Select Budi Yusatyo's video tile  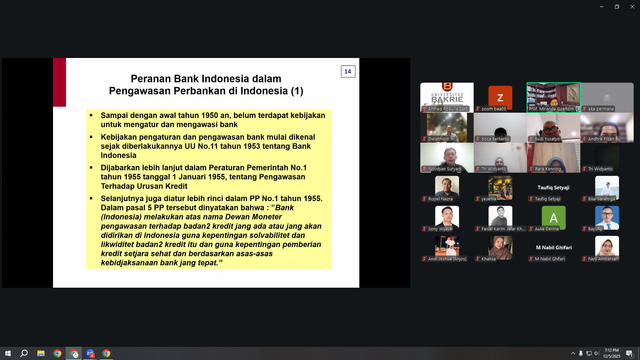pyautogui.click(x=553, y=127)
